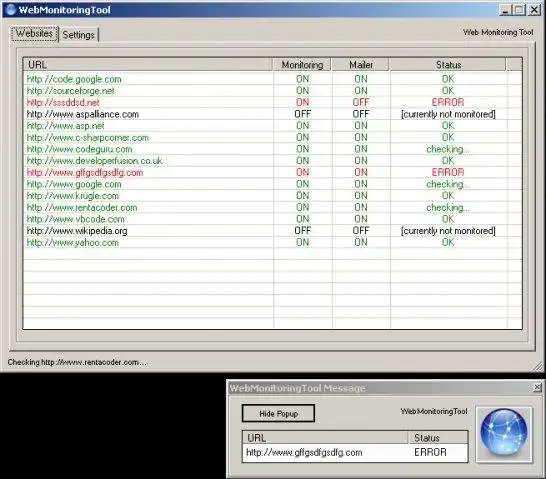Screen dimensions: 546x479
Task: Click Mailer ON cell for gffgsdfgsdfg.com
Action: 361,172
